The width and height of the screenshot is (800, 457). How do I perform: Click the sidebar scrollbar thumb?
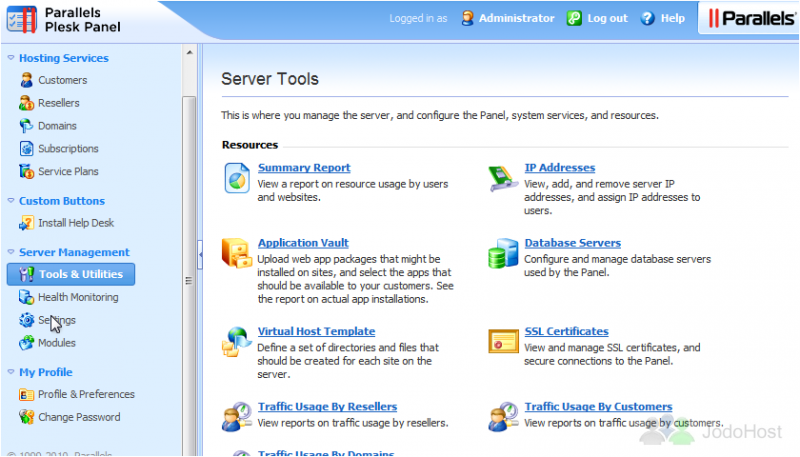[189, 275]
